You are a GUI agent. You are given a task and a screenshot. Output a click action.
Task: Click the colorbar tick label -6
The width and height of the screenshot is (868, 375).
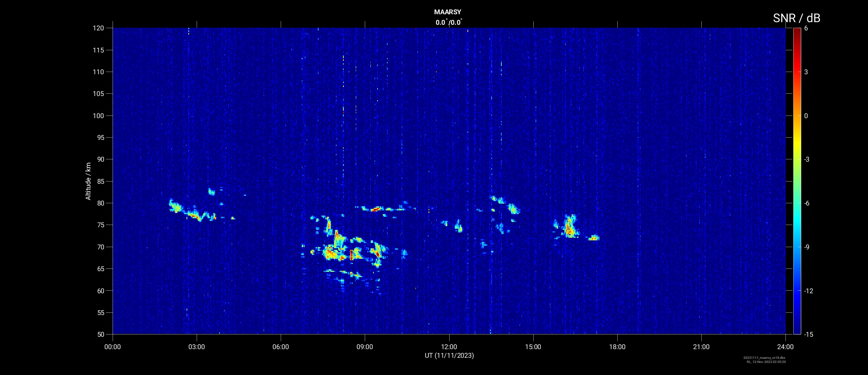(806, 203)
